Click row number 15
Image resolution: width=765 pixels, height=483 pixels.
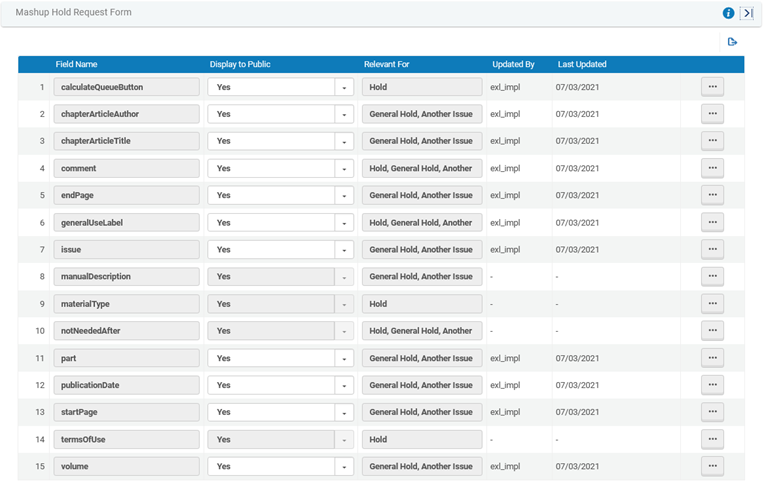tap(40, 466)
